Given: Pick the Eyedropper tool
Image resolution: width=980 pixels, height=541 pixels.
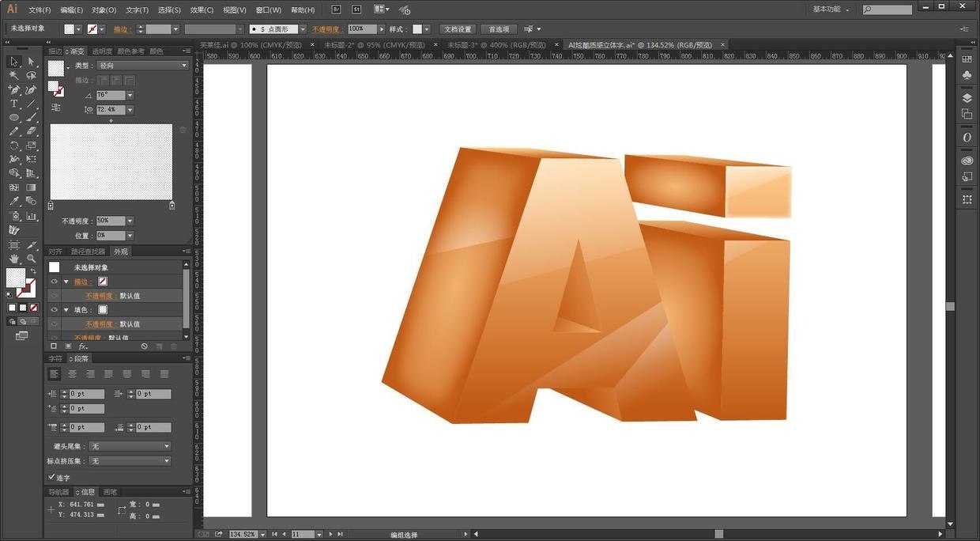Looking at the screenshot, I should coord(13,202).
